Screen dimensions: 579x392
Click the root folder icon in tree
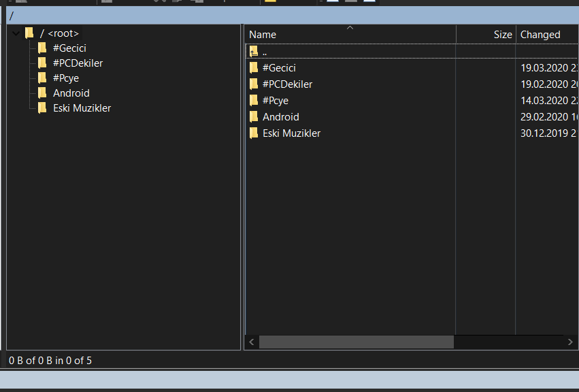(29, 33)
